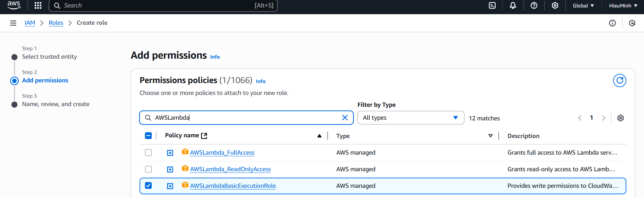Go to next page of policies
The image size is (644, 198).
click(603, 118)
